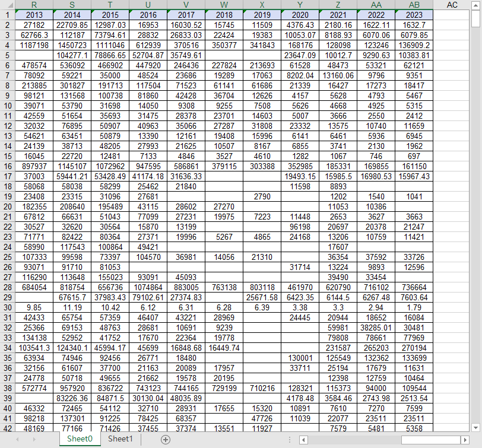Select cell containing 155023
The width and height of the screenshot is (482, 448).
point(110,277)
